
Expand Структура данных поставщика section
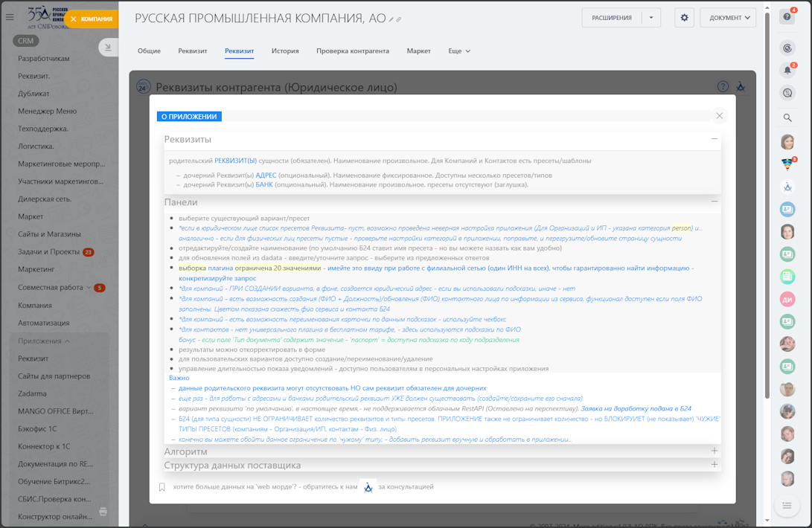(714, 465)
